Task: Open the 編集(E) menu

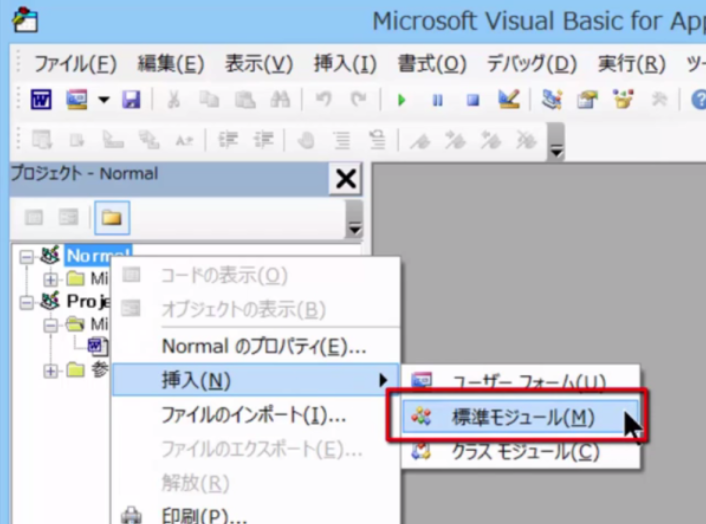Action: 170,64
